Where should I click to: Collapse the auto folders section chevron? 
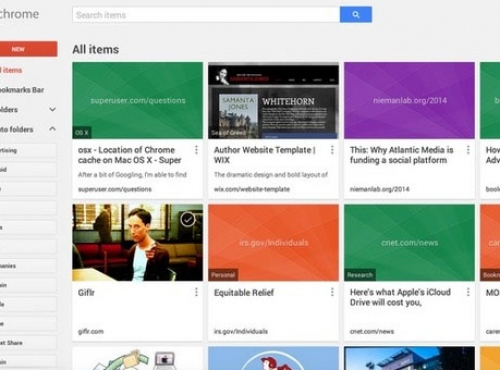[x=52, y=129]
